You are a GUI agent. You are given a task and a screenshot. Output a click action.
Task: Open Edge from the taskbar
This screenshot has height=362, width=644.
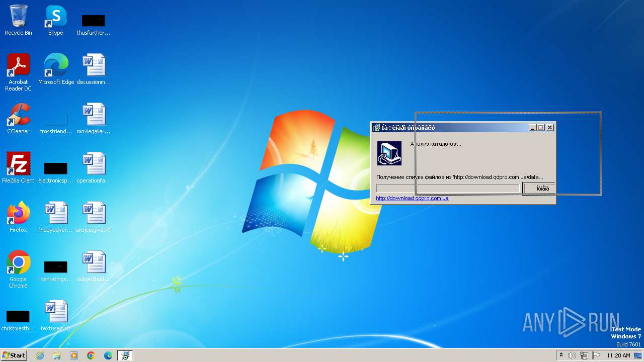point(108,355)
